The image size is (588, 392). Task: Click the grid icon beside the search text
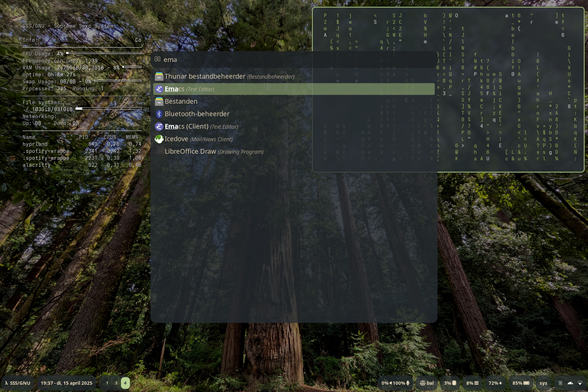tap(158, 59)
